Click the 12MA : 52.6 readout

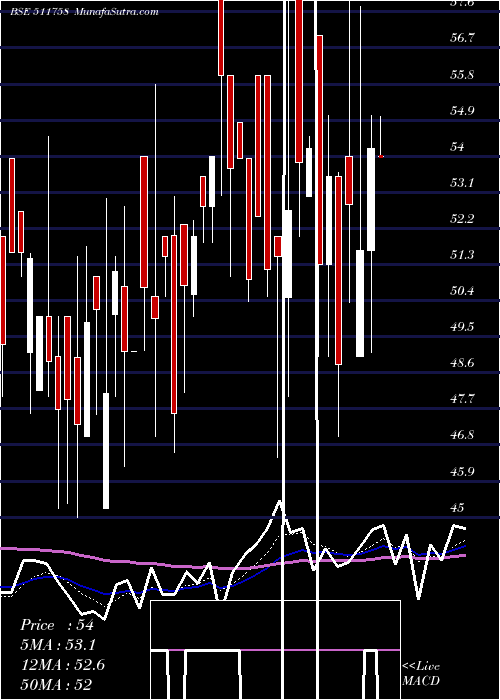pos(63,665)
